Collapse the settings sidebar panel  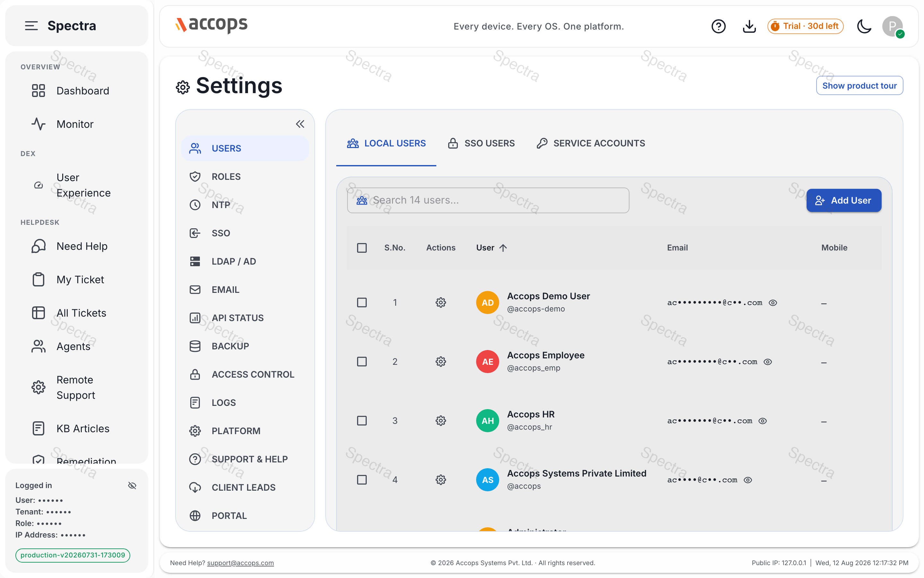coord(300,124)
